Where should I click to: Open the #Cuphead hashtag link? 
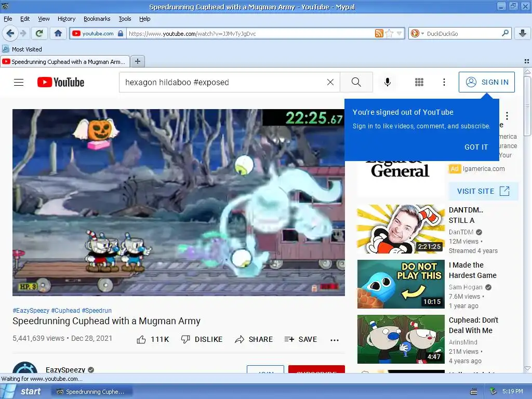point(65,311)
